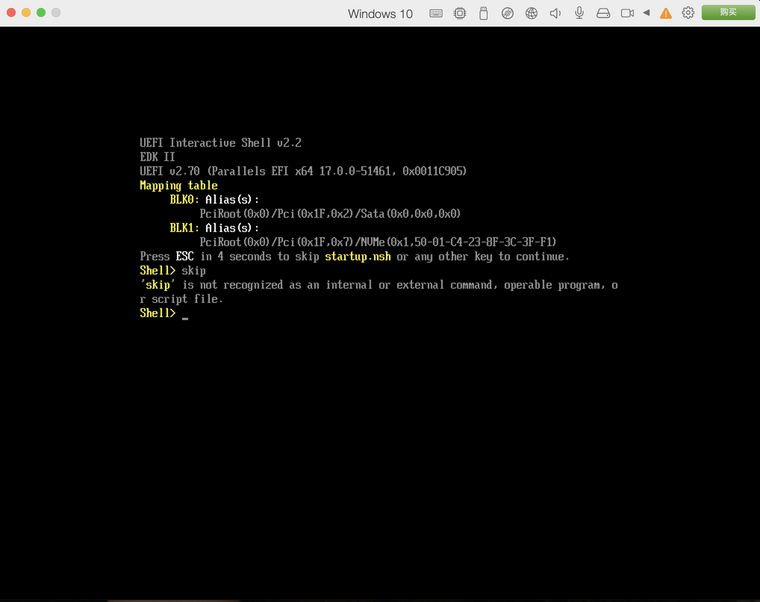This screenshot has height=602, width=760.
Task: Click the green purchase button
Action: tap(728, 12)
